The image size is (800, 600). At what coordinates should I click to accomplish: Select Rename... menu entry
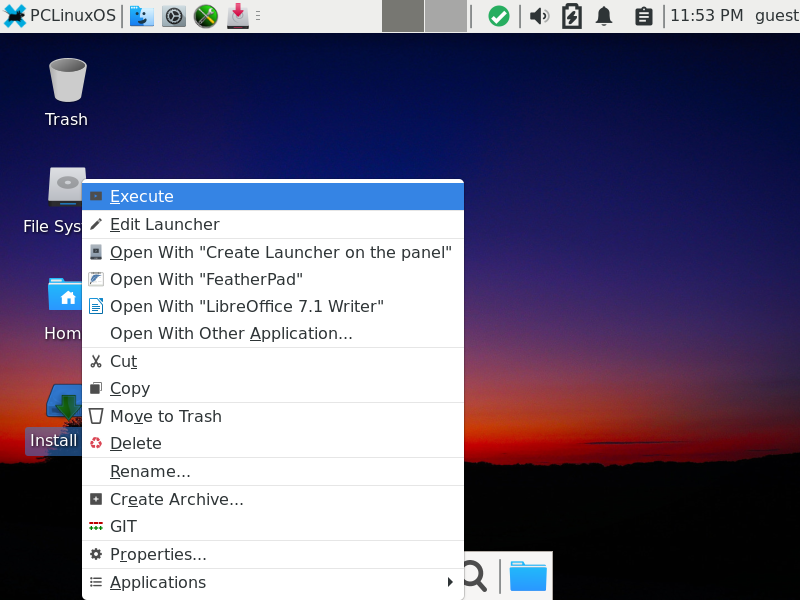pyautogui.click(x=273, y=472)
